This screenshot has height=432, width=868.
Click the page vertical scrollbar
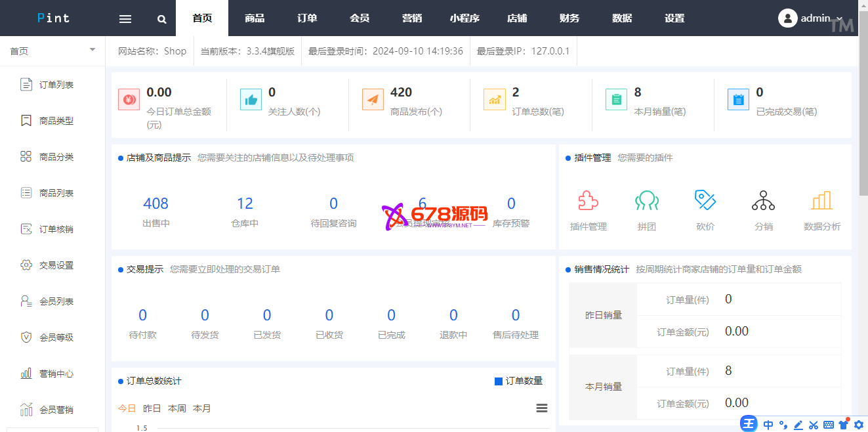pyautogui.click(x=863, y=131)
